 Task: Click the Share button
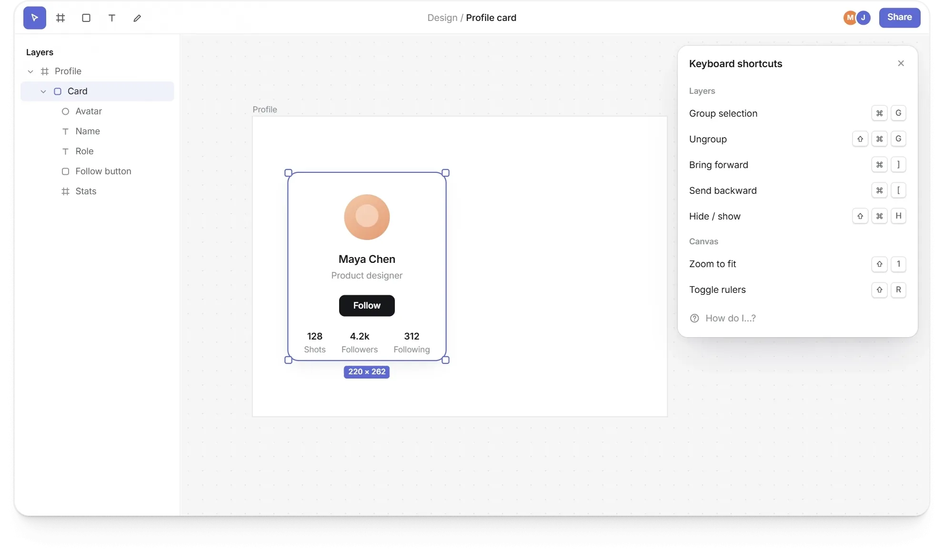coord(899,18)
